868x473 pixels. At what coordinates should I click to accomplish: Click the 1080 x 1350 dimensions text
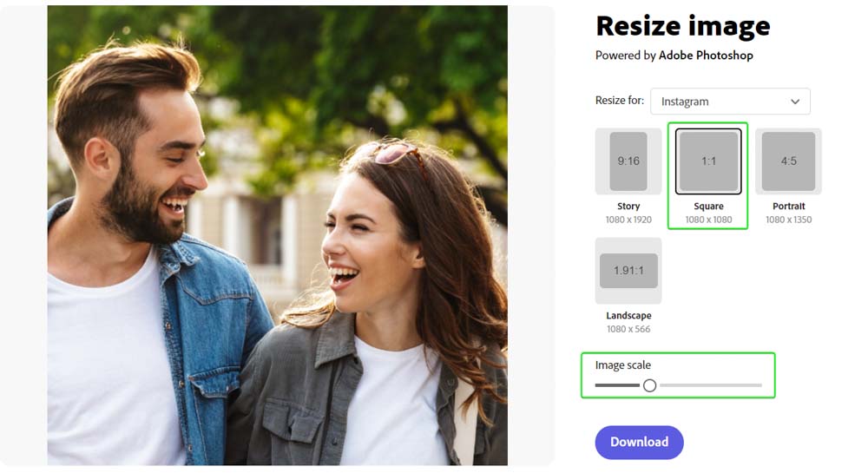788,220
